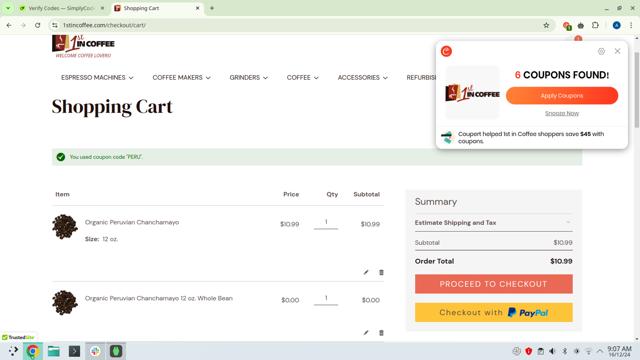Open the Chrome profile avatar
Image resolution: width=640 pixels, height=360 pixels.
point(616,25)
